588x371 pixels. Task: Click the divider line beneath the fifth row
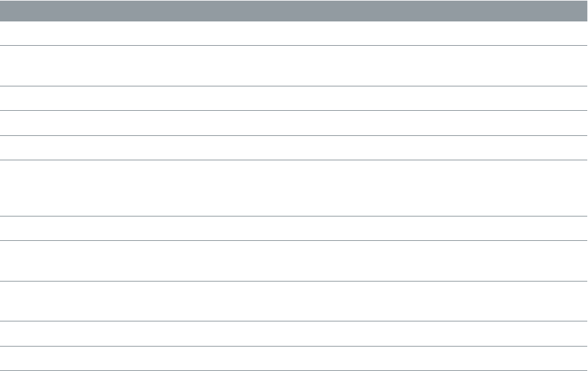click(x=294, y=160)
